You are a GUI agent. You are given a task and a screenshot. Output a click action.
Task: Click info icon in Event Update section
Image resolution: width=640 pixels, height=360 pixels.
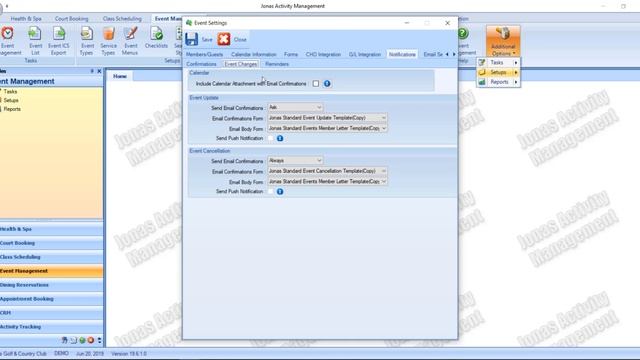click(280, 138)
